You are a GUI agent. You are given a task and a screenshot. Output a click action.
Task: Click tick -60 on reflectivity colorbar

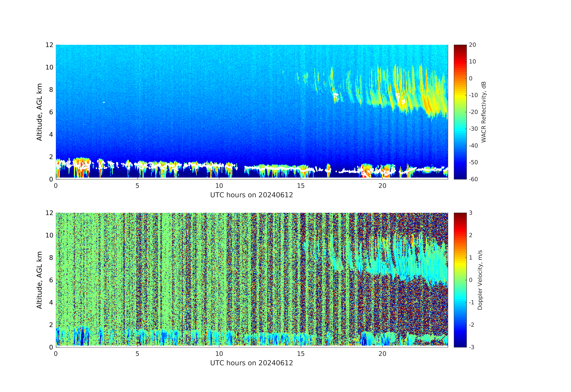coord(473,179)
